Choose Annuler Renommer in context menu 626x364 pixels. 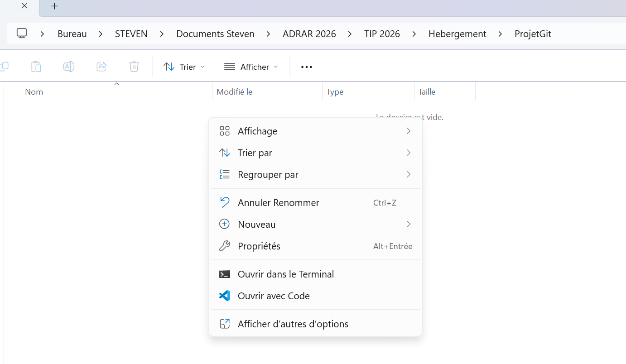coord(316,202)
